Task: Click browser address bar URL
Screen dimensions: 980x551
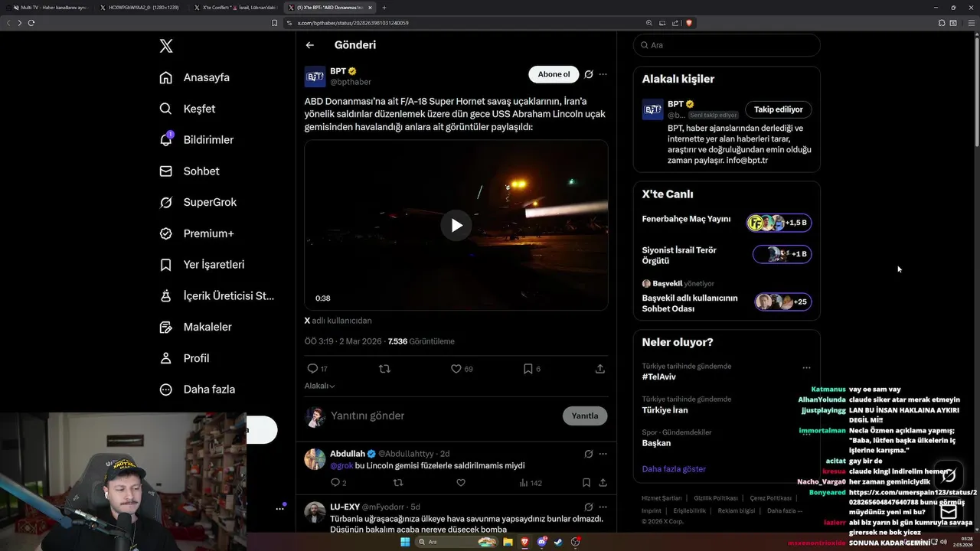Action: 353,23
